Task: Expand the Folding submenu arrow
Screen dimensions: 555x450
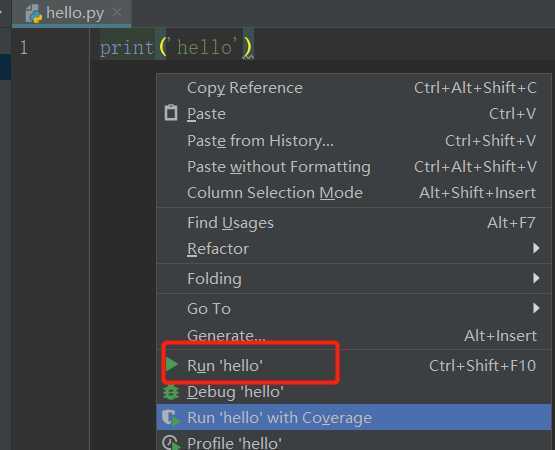Action: tap(536, 278)
